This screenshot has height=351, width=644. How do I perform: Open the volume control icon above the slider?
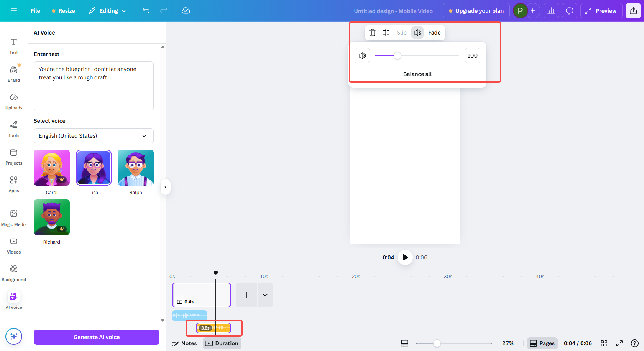point(362,55)
